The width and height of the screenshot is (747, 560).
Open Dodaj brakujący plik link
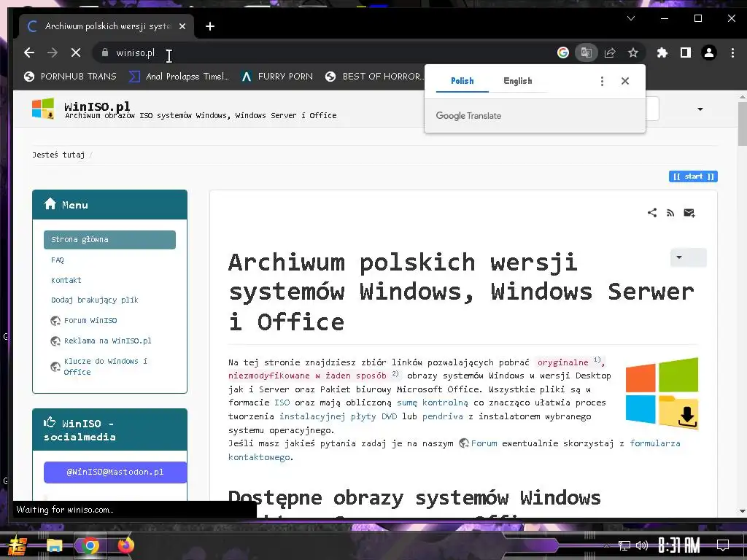pyautogui.click(x=94, y=300)
